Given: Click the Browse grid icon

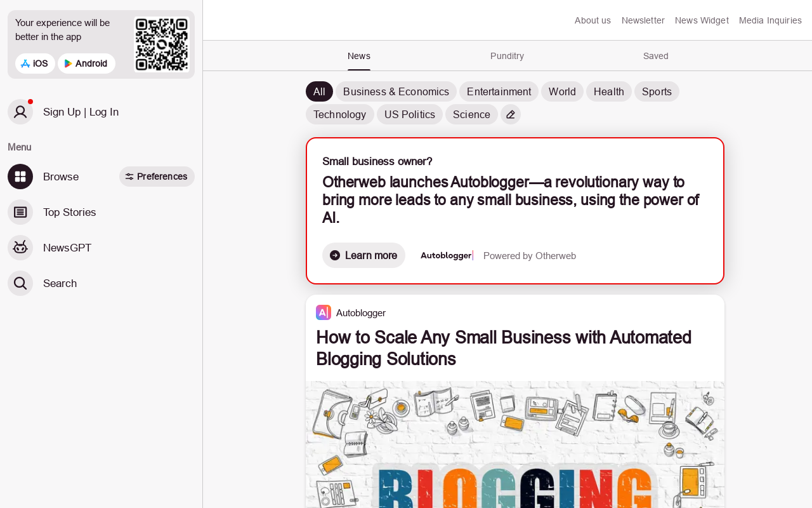Looking at the screenshot, I should click(20, 177).
